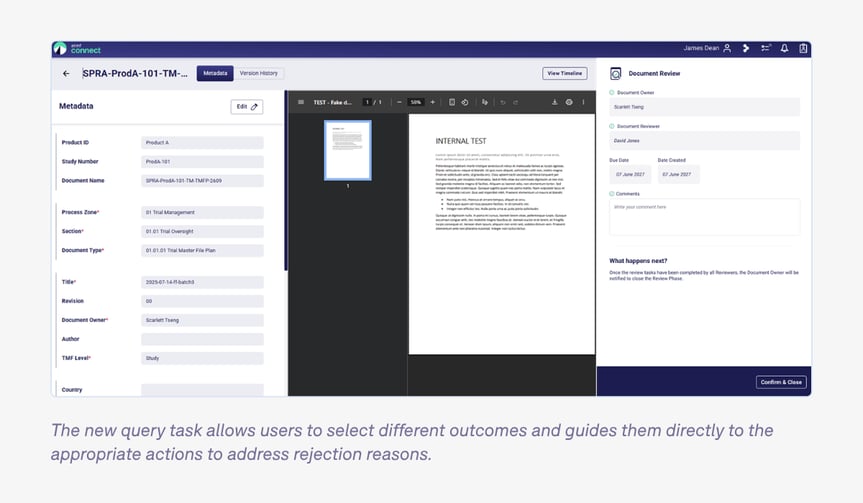
Task: Click the info icon beside Document Reviewer
Action: click(x=612, y=126)
